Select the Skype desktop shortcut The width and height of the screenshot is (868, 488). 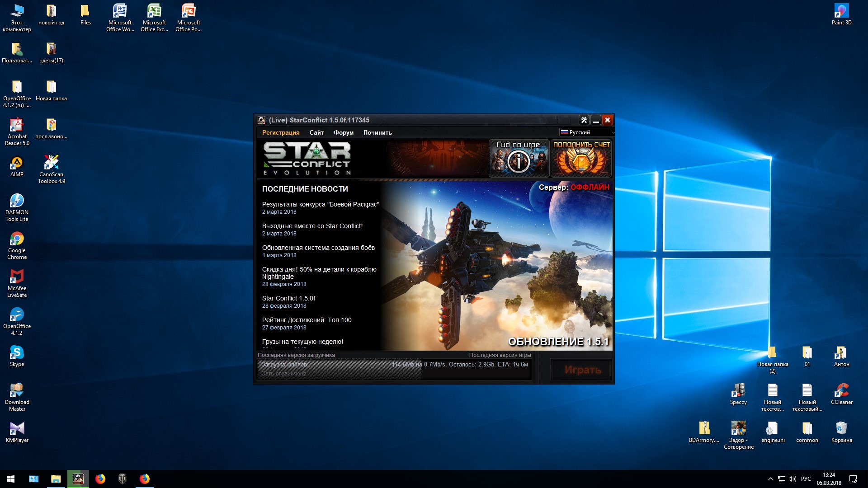click(x=17, y=357)
